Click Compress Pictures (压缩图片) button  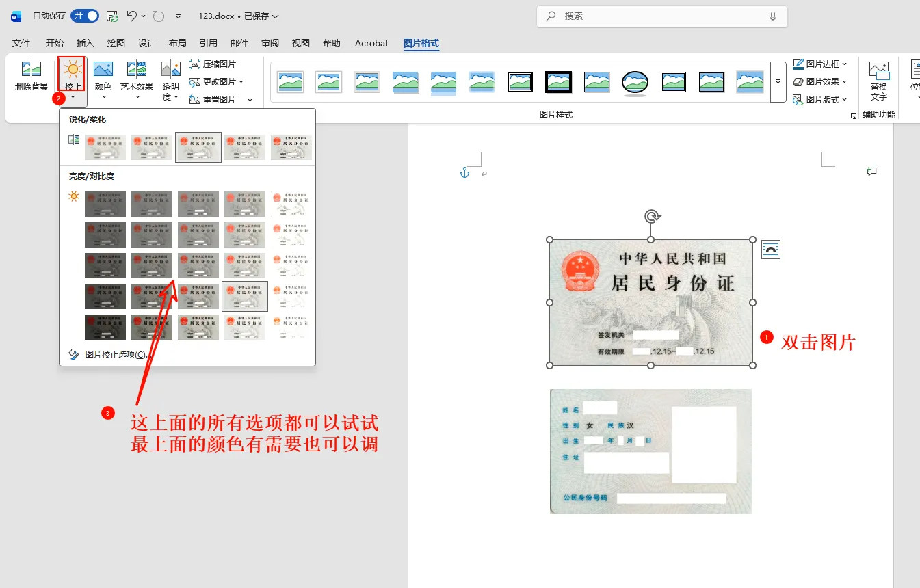213,64
